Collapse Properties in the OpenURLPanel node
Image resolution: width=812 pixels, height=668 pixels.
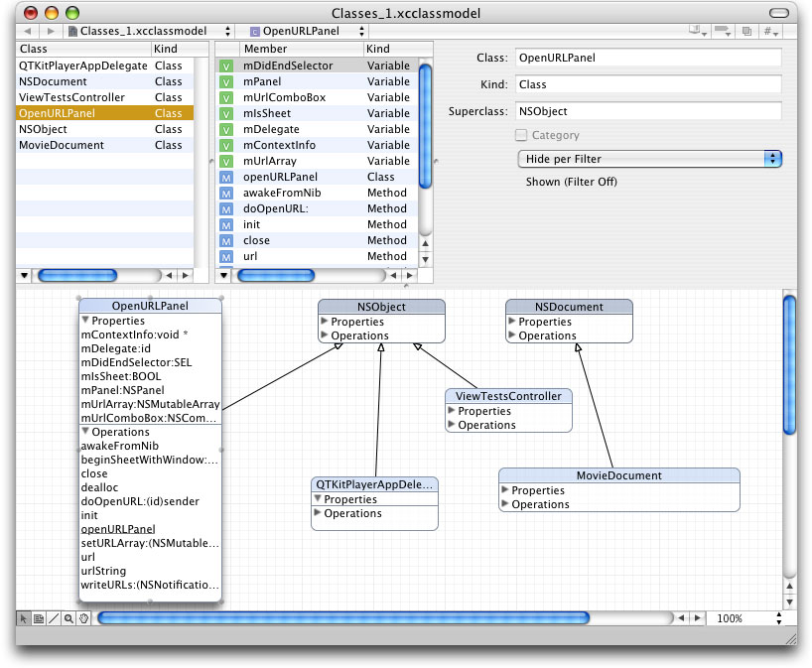(x=83, y=321)
